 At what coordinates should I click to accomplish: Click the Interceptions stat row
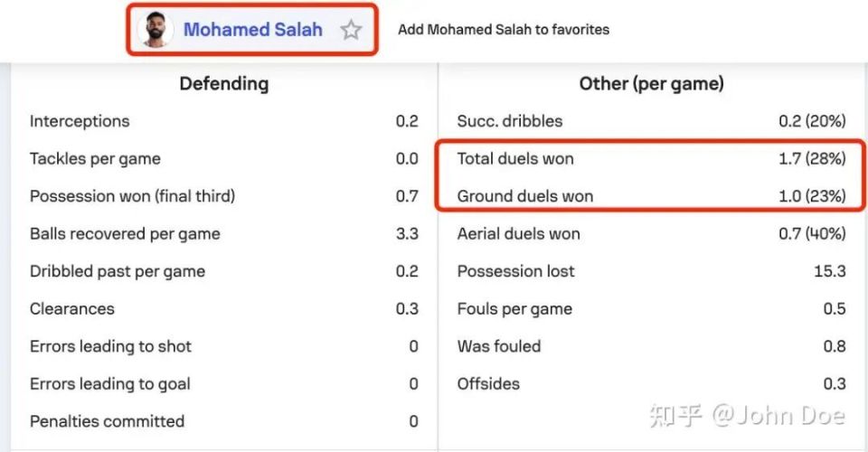(x=224, y=121)
